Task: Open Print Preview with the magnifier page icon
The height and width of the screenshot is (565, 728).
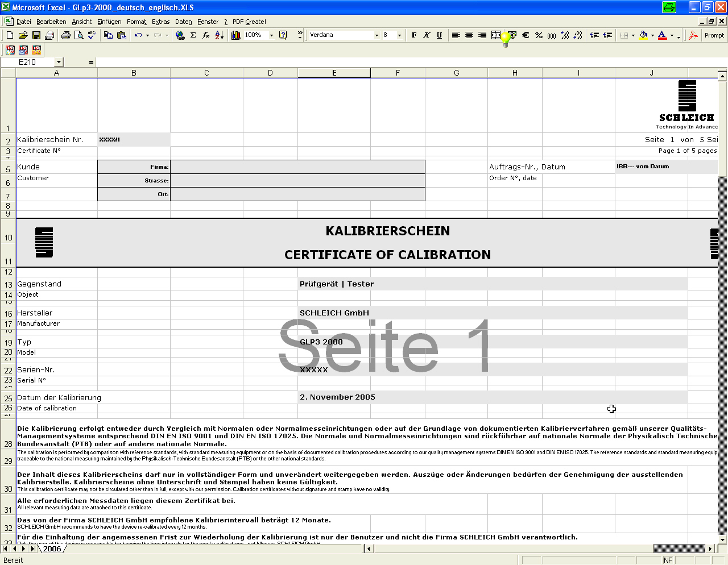Action: point(78,35)
